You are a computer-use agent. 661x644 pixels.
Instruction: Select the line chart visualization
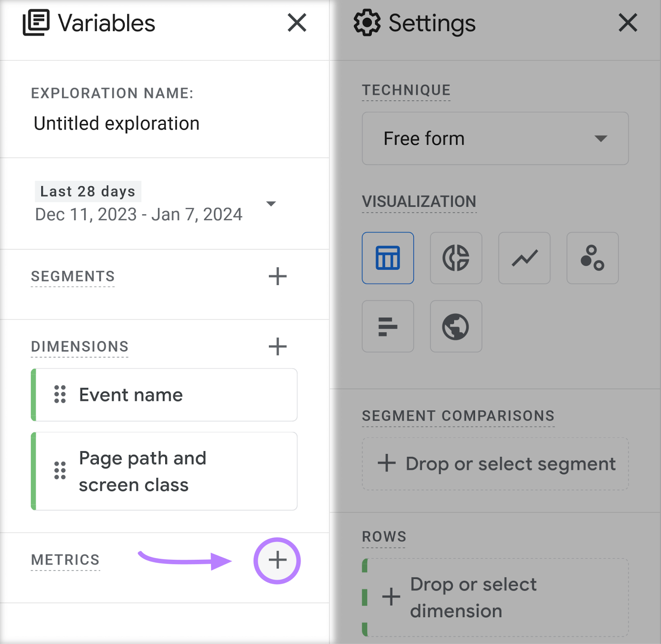point(524,258)
